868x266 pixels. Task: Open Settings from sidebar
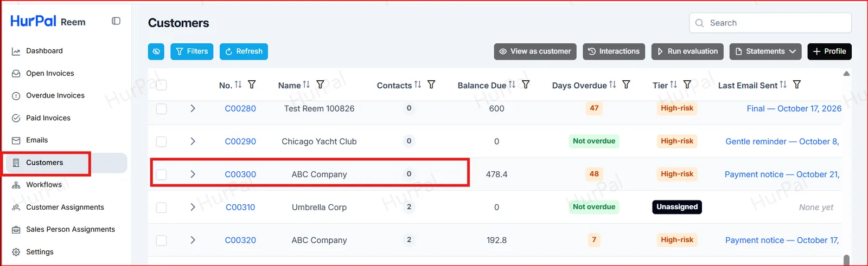pos(40,252)
